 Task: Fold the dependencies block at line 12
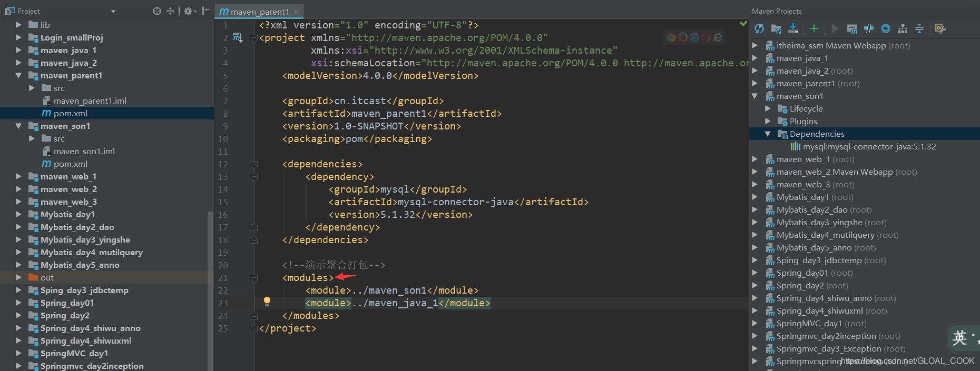coord(254,164)
